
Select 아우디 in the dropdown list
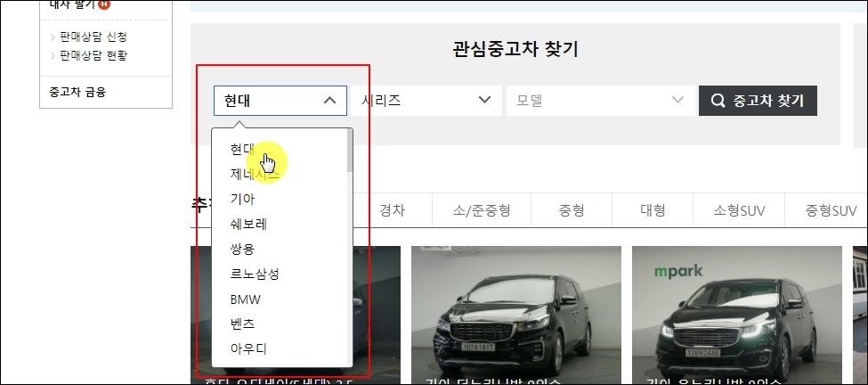[x=248, y=348]
